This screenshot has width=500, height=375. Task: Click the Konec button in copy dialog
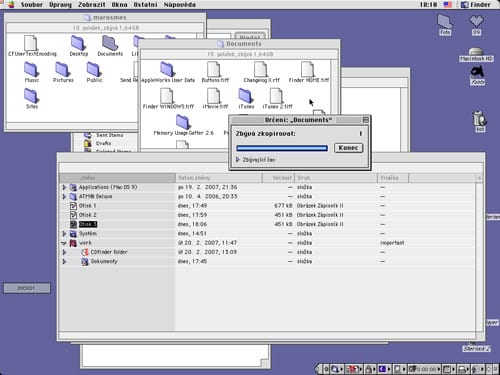click(x=348, y=148)
